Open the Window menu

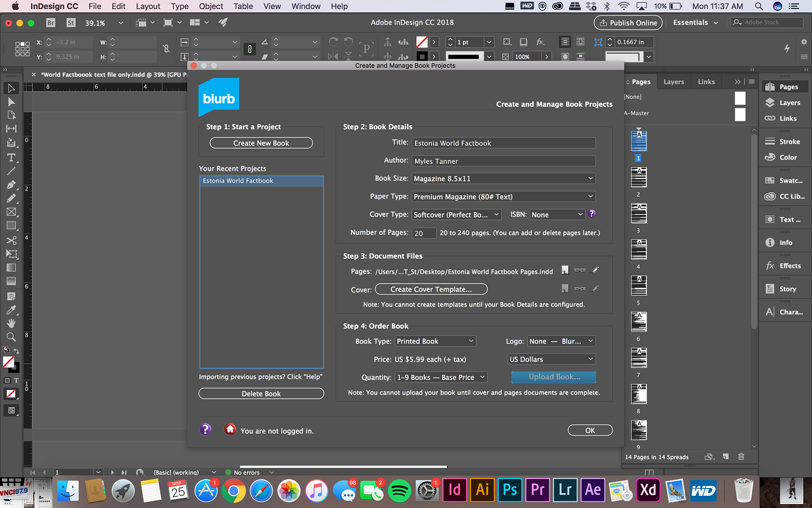(306, 6)
